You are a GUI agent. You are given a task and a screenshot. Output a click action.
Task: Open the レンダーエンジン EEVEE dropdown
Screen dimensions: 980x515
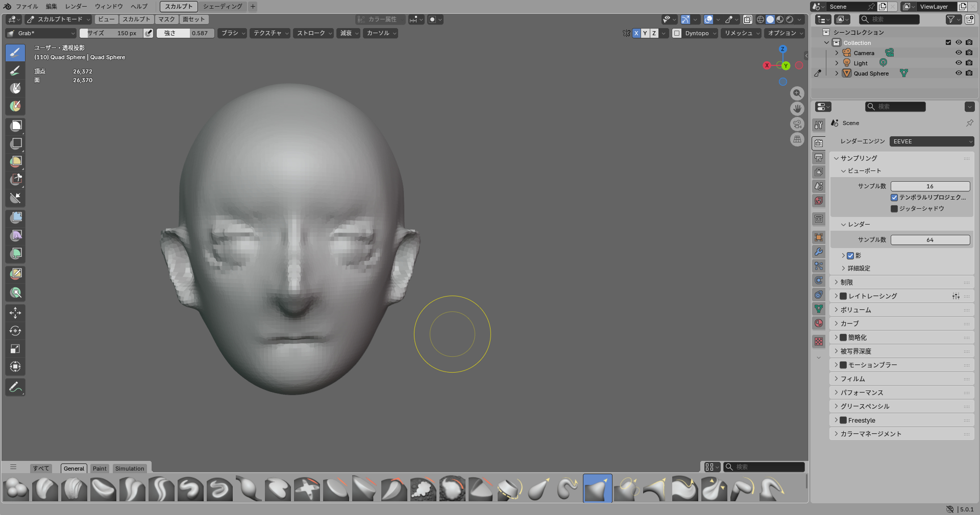(x=932, y=141)
